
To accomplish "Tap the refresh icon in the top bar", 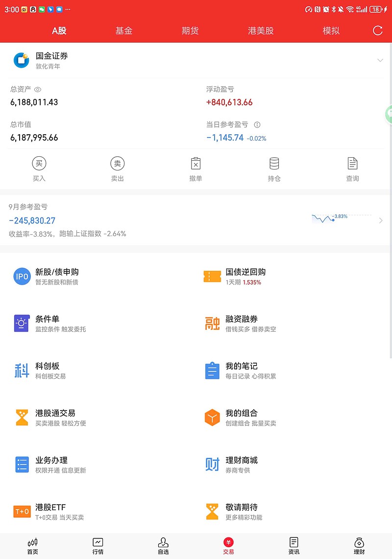I will coord(378,31).
